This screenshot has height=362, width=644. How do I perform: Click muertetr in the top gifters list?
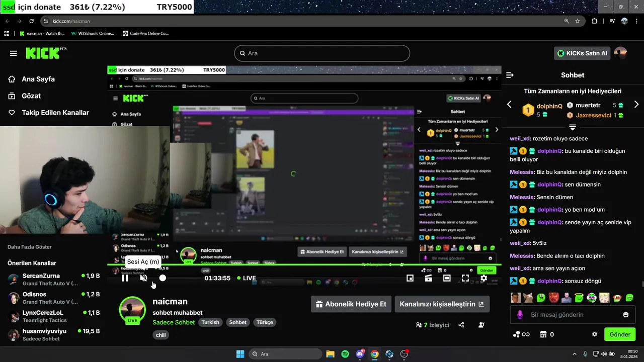point(588,105)
